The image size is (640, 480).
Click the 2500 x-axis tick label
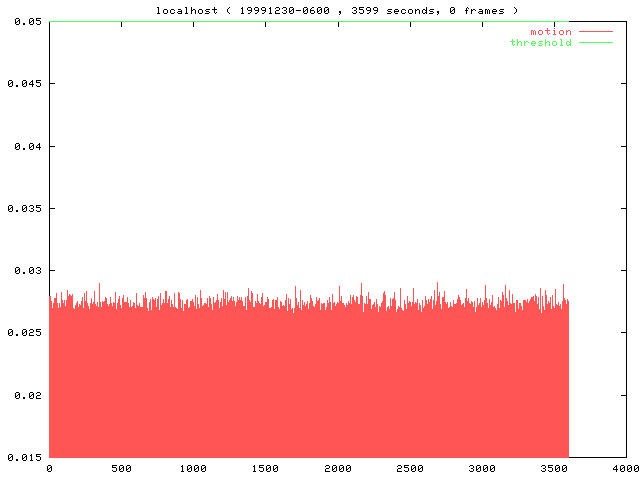(410, 468)
